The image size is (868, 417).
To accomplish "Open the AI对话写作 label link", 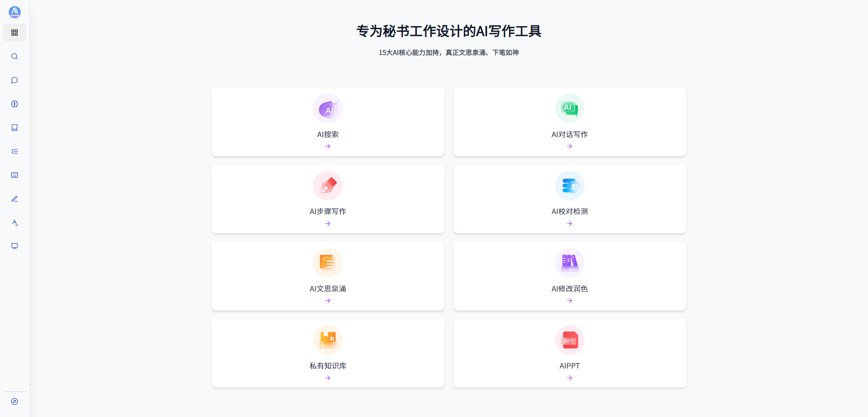I will [570, 134].
